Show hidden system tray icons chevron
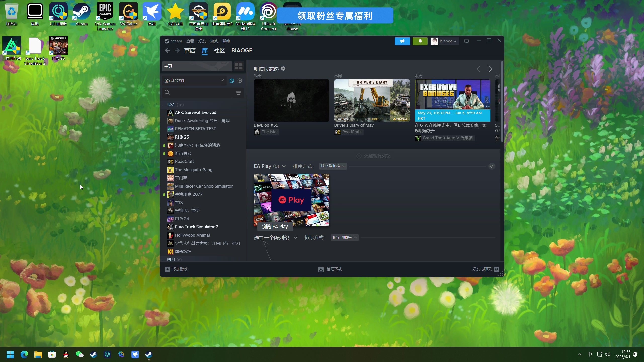The height and width of the screenshot is (362, 644). tap(580, 354)
